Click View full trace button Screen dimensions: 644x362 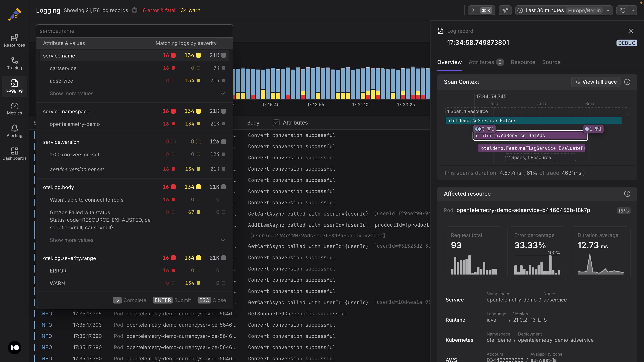click(x=596, y=82)
